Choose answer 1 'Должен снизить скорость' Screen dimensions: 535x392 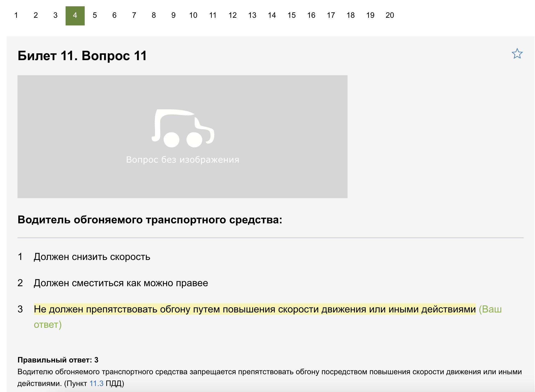[x=92, y=257]
